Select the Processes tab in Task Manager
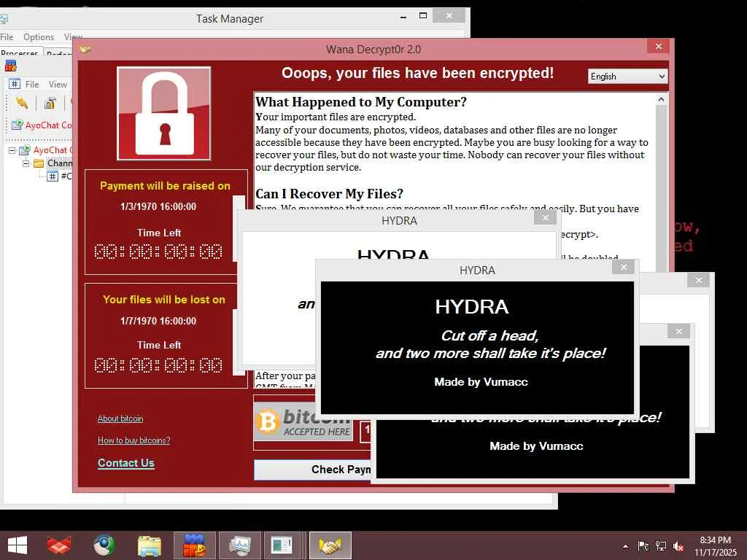Image resolution: width=747 pixels, height=560 pixels. (x=20, y=52)
